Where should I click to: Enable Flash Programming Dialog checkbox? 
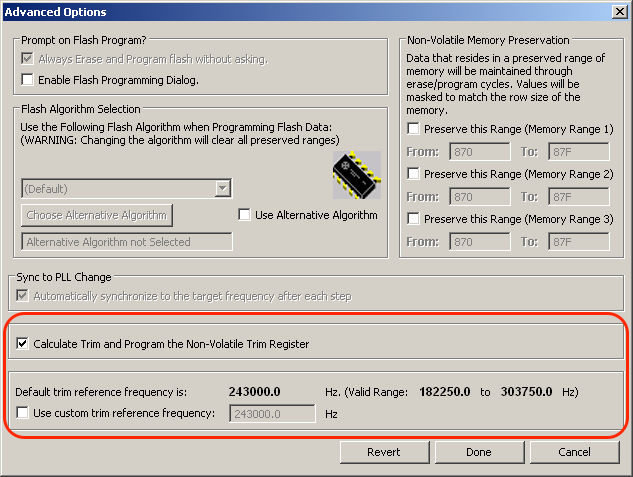27,80
